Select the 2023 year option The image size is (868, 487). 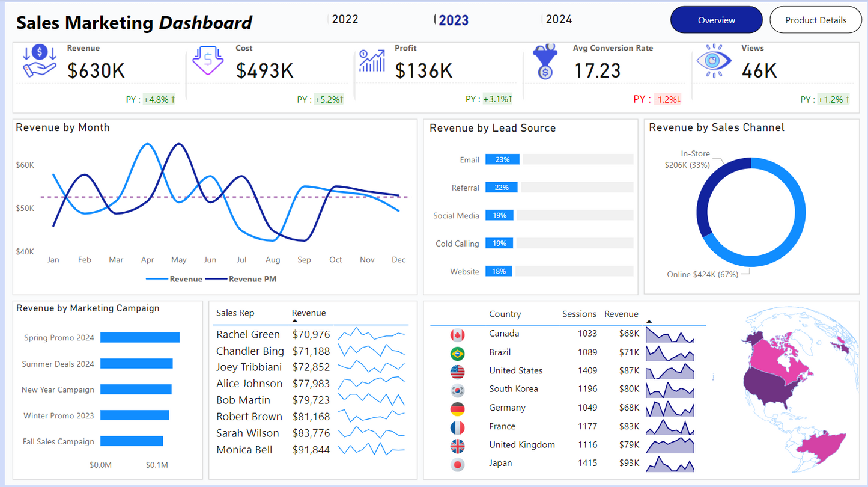click(453, 20)
